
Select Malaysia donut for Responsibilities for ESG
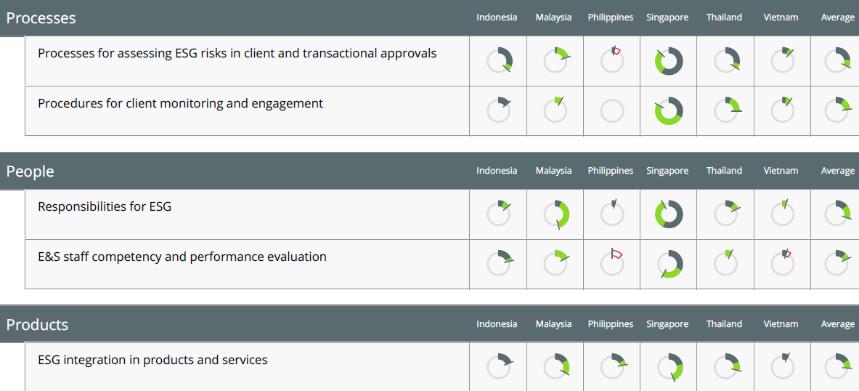(x=557, y=214)
